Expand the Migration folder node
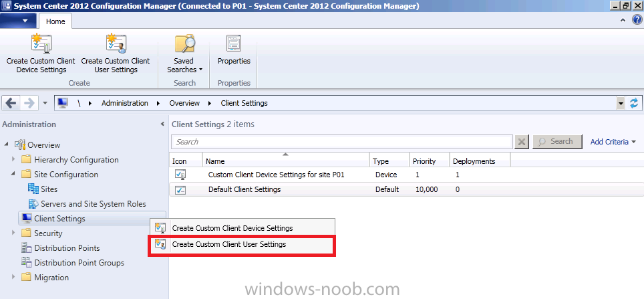This screenshot has width=644, height=299. 13,277
